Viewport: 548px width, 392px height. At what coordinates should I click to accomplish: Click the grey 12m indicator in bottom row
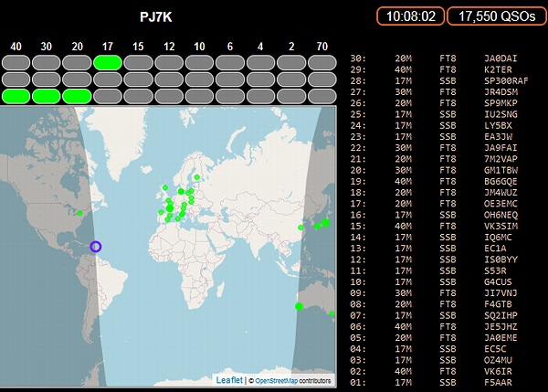point(169,97)
